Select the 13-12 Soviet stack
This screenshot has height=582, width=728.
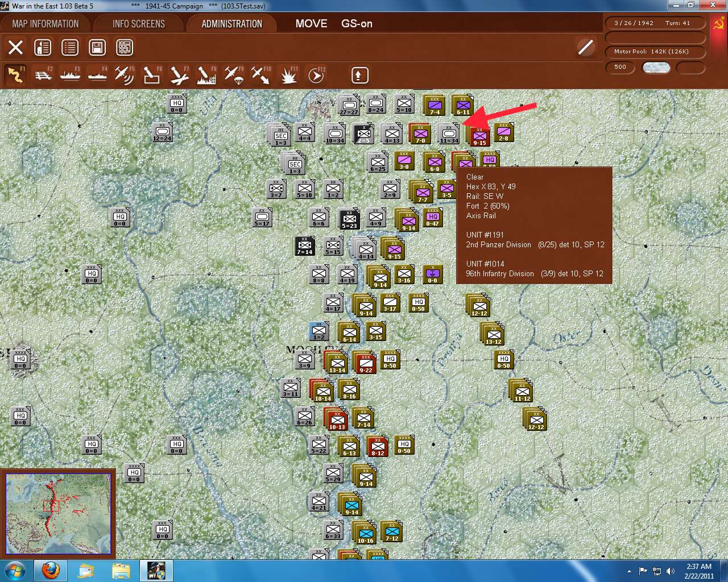click(x=493, y=334)
